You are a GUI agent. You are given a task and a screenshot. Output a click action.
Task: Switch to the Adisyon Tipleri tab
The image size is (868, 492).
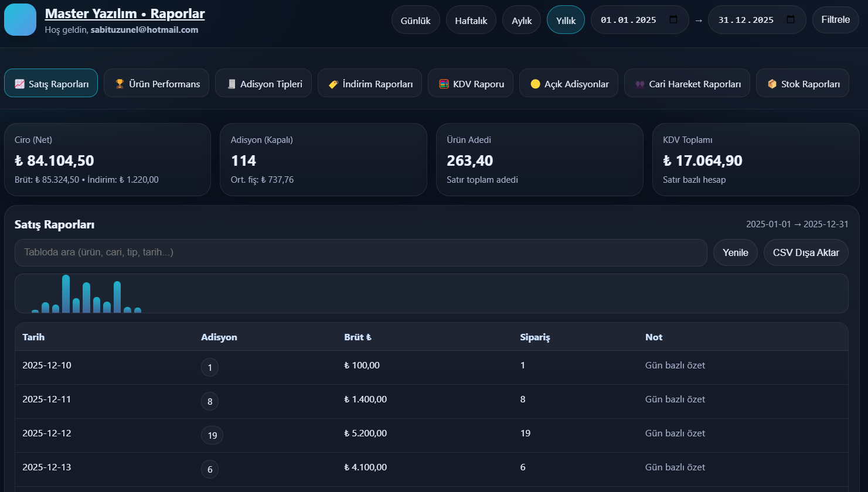point(263,83)
